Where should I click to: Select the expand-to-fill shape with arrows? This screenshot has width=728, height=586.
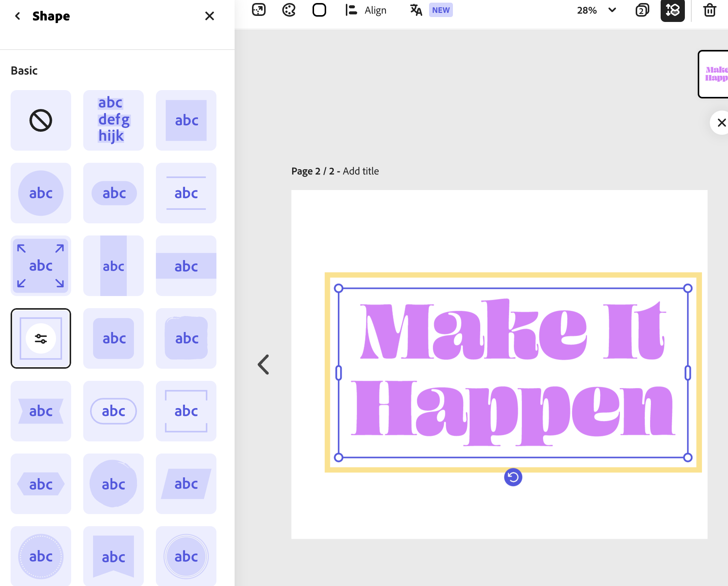tap(41, 266)
